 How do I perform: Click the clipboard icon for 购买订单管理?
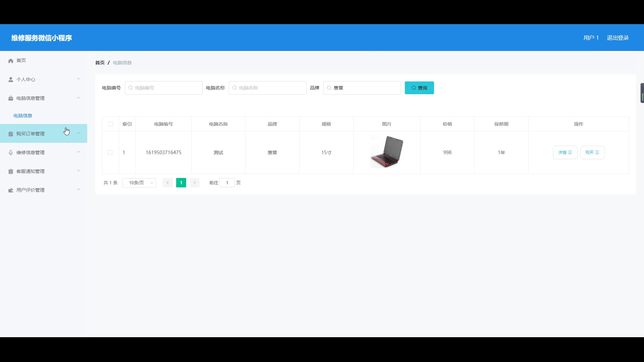point(11,134)
